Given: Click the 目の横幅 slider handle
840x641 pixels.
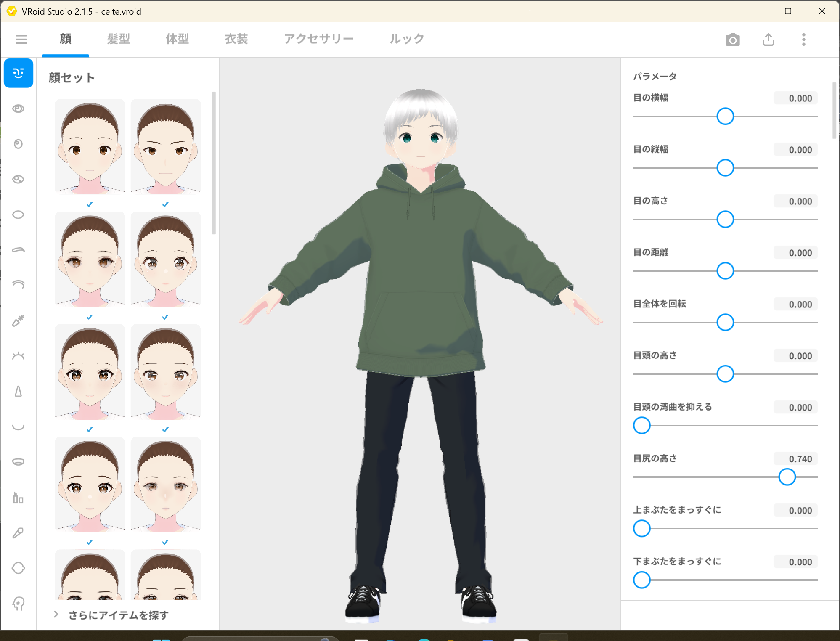Looking at the screenshot, I should [x=725, y=116].
